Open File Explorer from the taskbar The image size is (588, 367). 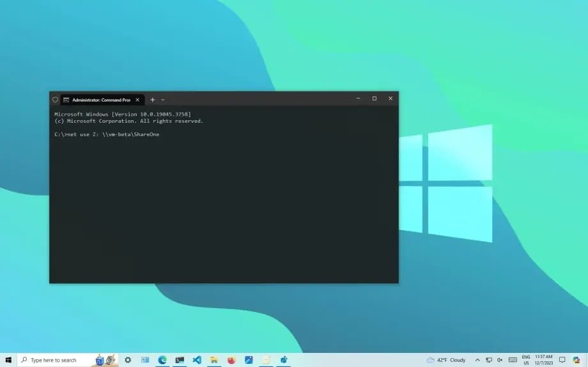pyautogui.click(x=214, y=360)
